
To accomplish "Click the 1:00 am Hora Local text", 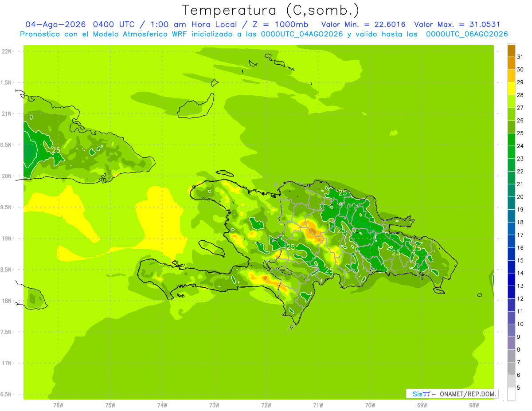I will click(x=194, y=24).
